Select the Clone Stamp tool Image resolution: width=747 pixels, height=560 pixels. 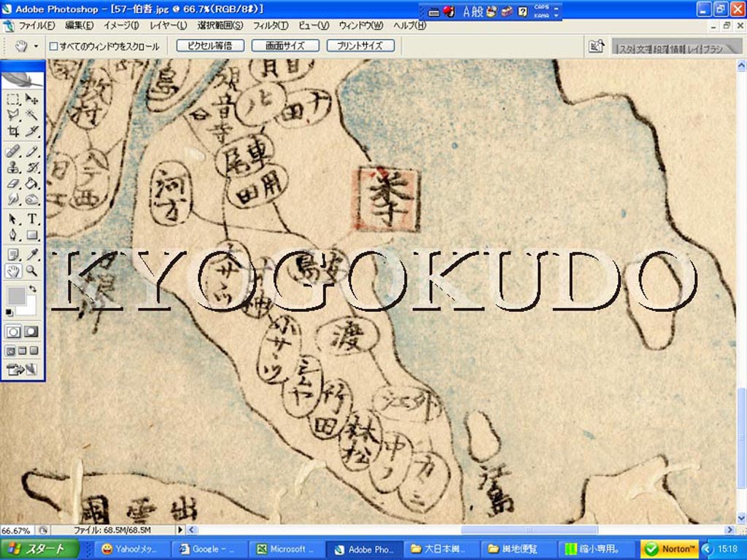click(13, 168)
